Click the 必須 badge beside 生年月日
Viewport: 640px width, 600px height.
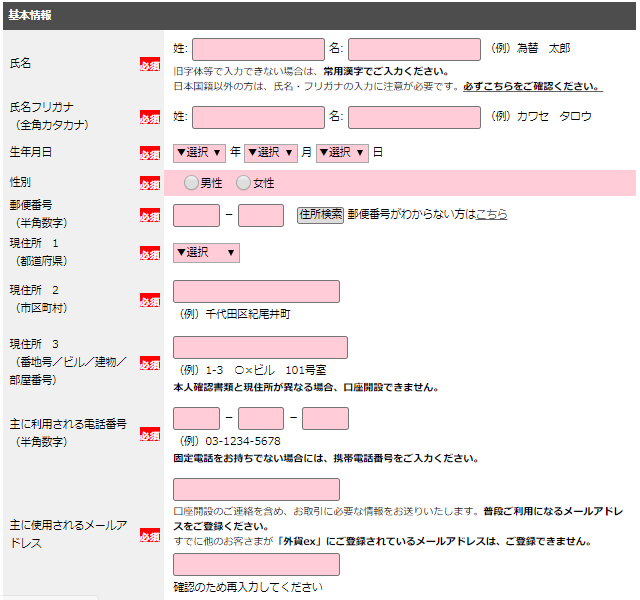tap(150, 153)
